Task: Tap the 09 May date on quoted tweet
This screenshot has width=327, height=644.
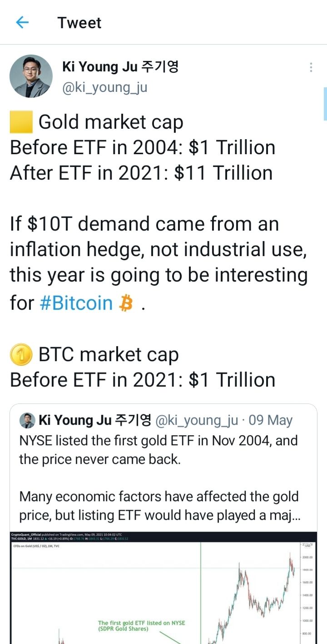Action: [271, 420]
